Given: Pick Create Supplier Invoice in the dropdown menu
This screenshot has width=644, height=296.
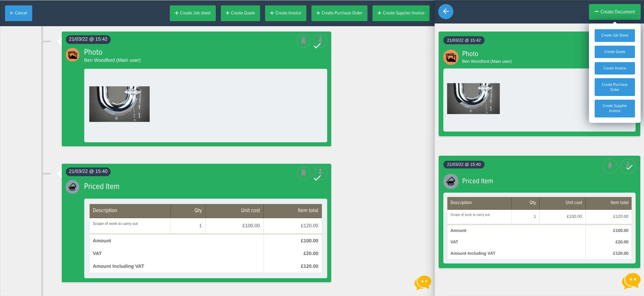Looking at the screenshot, I should [x=614, y=108].
